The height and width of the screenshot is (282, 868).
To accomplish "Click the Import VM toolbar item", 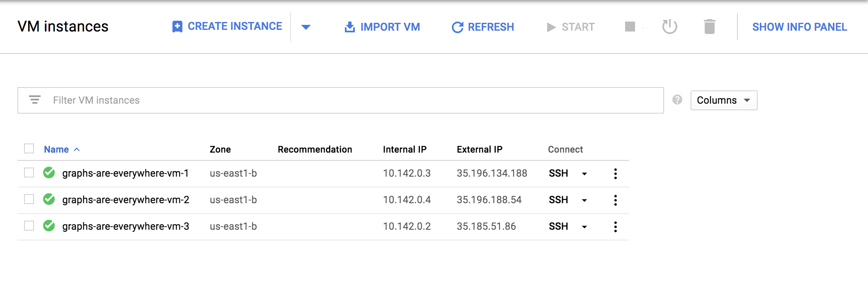I will click(382, 27).
